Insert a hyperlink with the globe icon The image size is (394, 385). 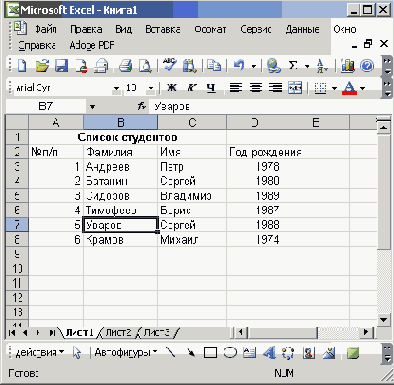[274, 65]
